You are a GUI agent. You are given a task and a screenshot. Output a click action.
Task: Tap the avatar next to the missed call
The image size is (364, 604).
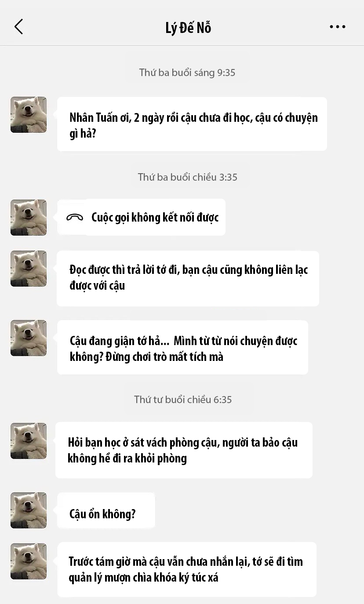click(x=29, y=218)
